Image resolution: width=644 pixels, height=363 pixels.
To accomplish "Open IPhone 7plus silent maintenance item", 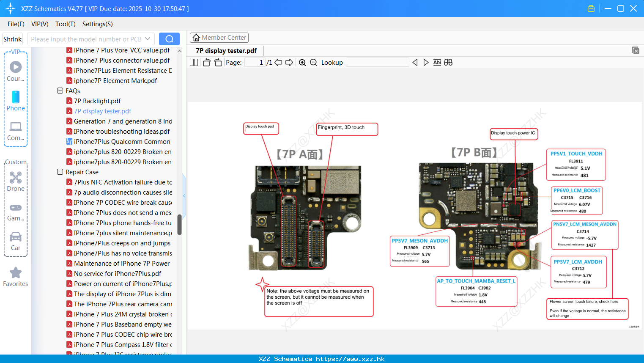I will point(123,233).
